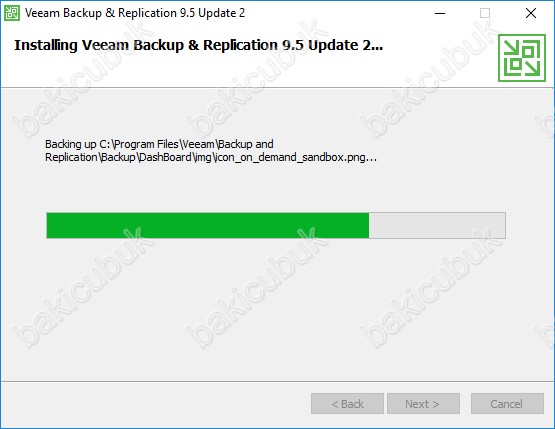The height and width of the screenshot is (429, 555).
Task: Click the small Veeam icon in title bar
Action: click(12, 13)
